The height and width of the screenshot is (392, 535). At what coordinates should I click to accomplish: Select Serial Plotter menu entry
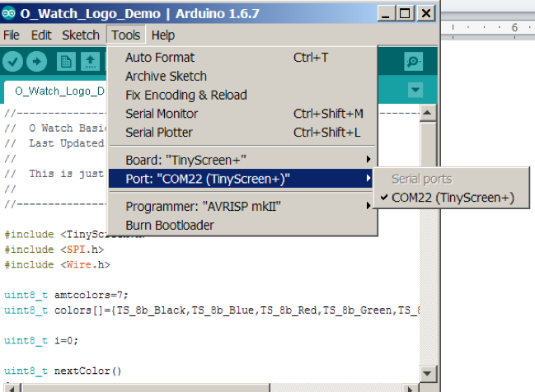coord(159,132)
